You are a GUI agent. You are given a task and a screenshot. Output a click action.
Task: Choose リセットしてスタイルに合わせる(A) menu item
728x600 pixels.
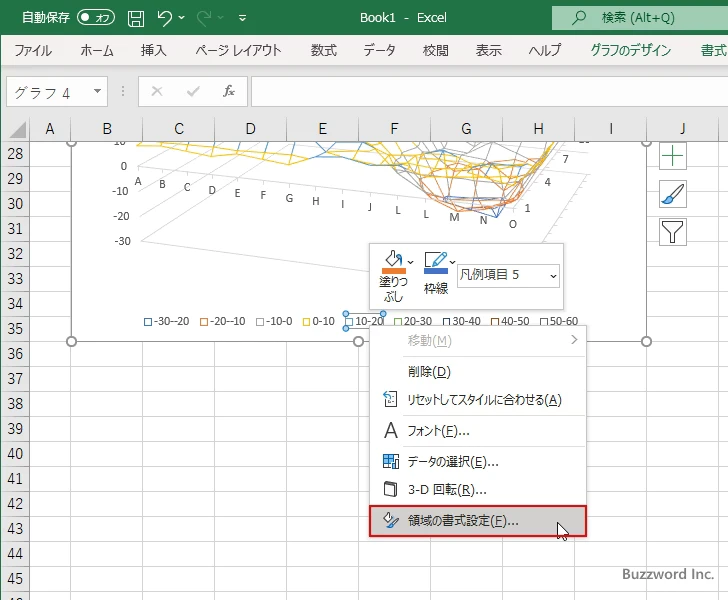478,400
